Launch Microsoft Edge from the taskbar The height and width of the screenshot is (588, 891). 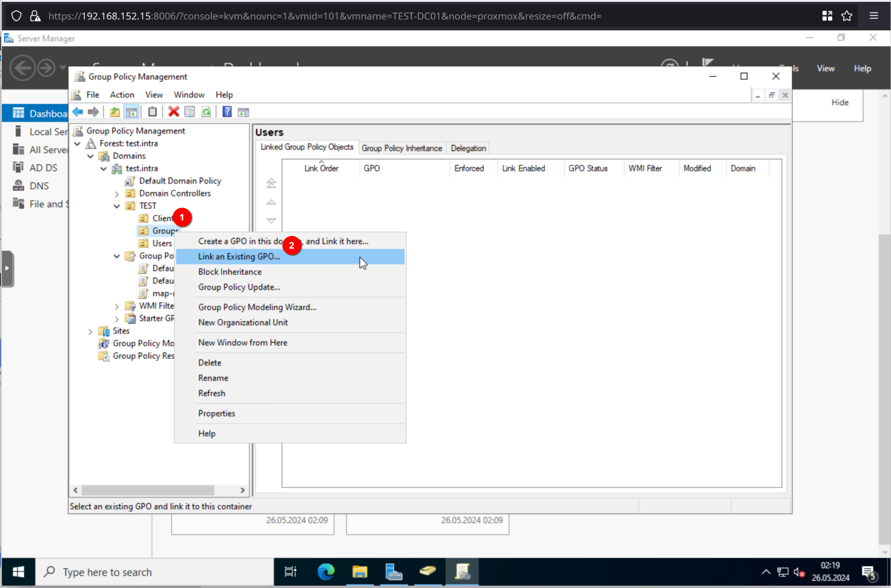tap(326, 572)
